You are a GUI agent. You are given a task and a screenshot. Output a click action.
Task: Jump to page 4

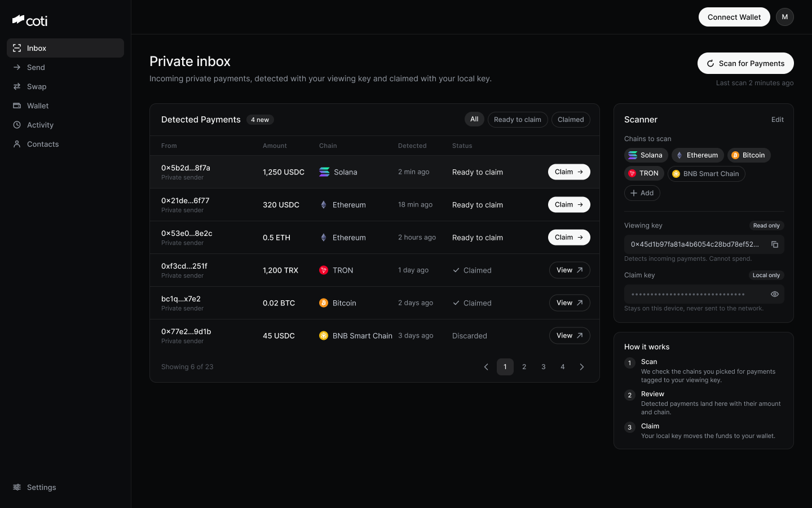coord(563,367)
